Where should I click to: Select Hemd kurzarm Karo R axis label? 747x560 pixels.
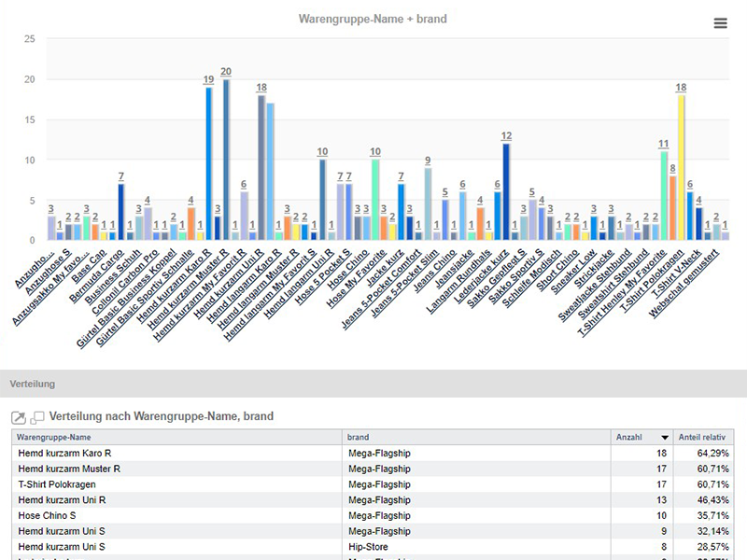[174, 287]
